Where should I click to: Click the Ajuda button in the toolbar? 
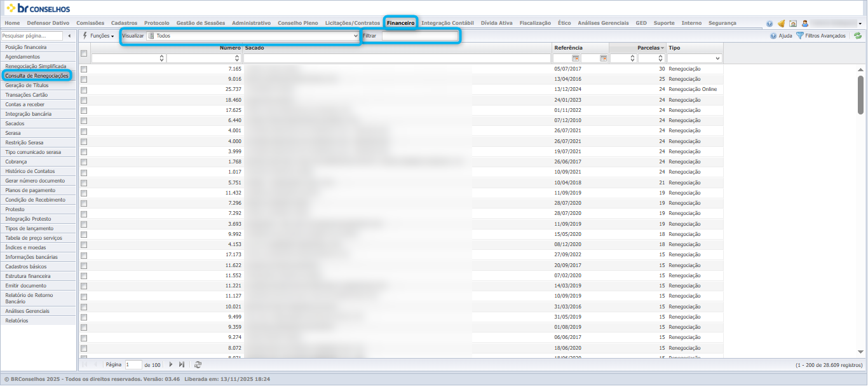point(781,36)
